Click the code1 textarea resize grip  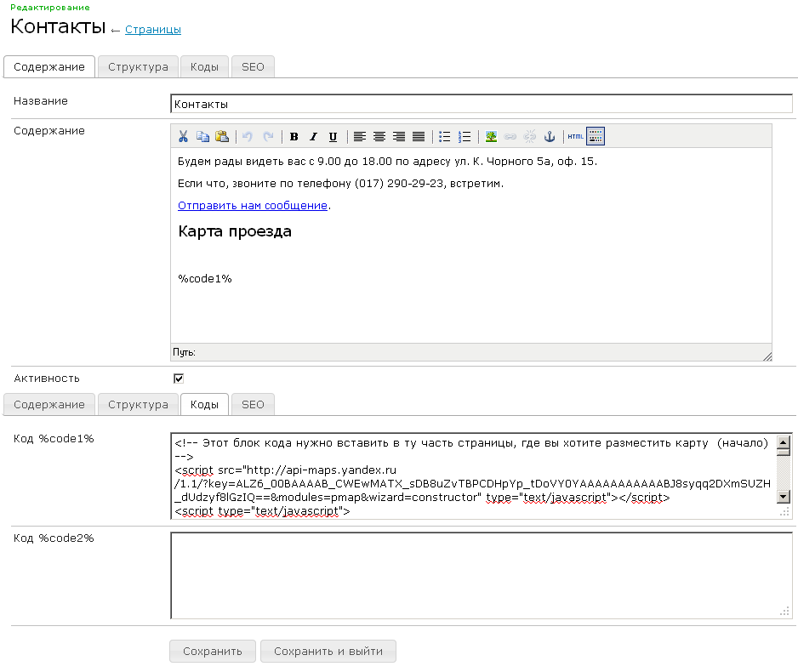[784, 512]
